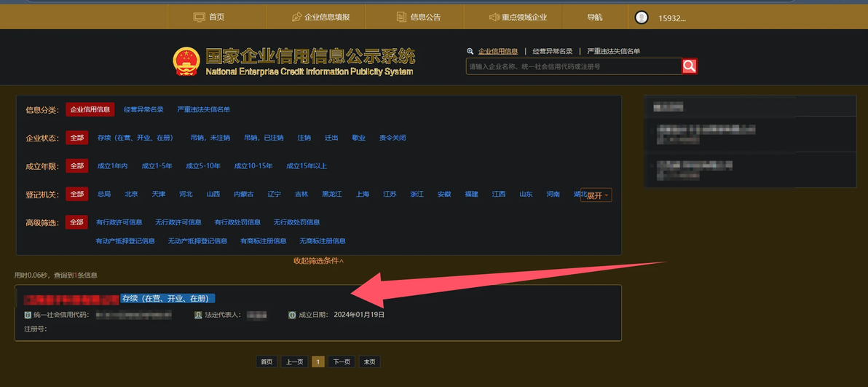868x387 pixels.
Task: Click the national emblem logo
Action: pyautogui.click(x=186, y=61)
